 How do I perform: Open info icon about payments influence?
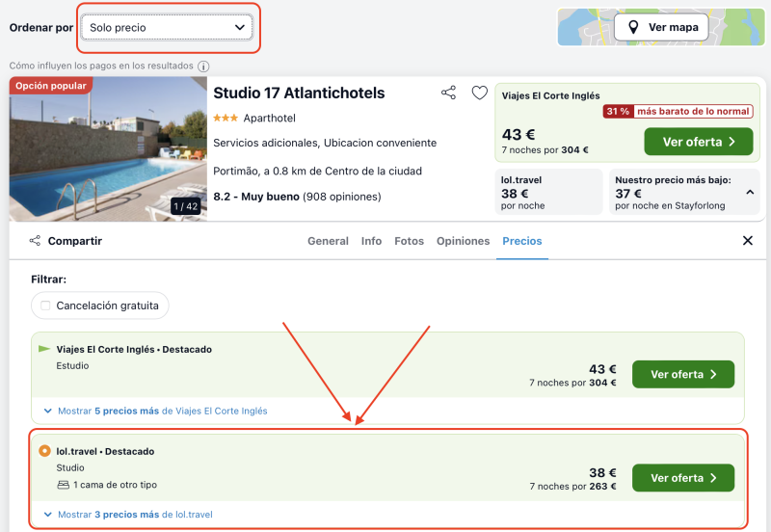[203, 66]
